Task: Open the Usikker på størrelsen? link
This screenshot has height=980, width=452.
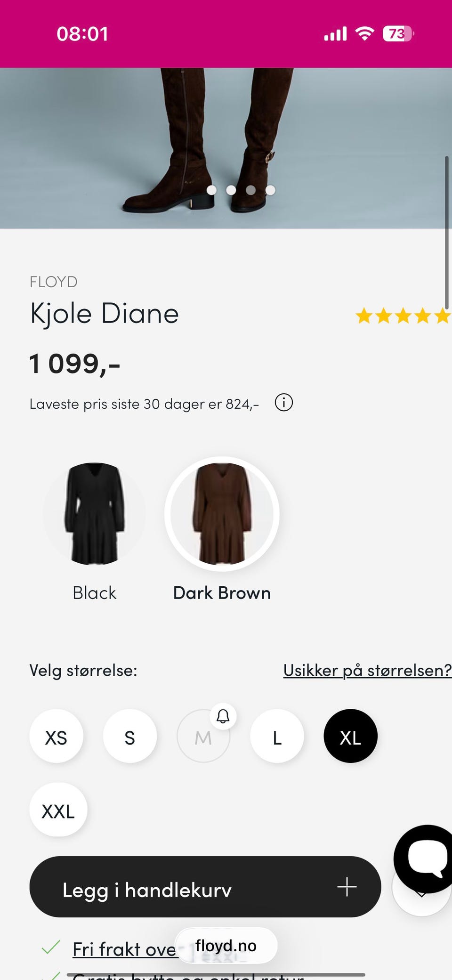Action: click(367, 670)
